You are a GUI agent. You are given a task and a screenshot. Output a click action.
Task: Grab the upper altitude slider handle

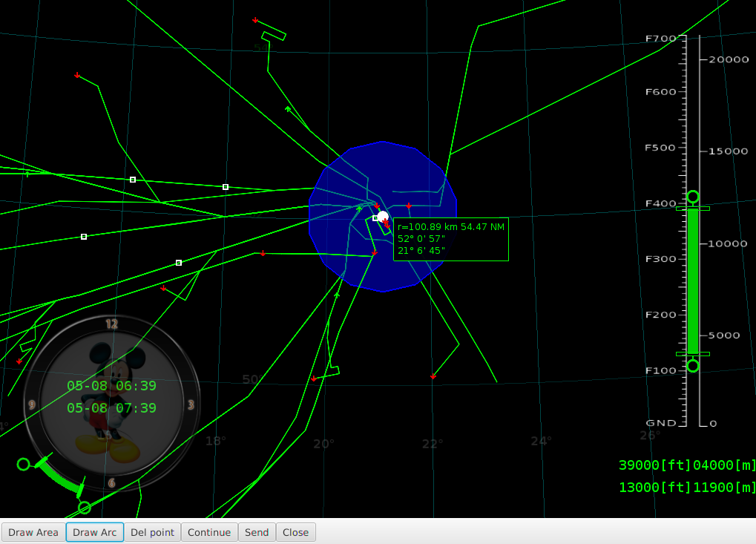[693, 197]
